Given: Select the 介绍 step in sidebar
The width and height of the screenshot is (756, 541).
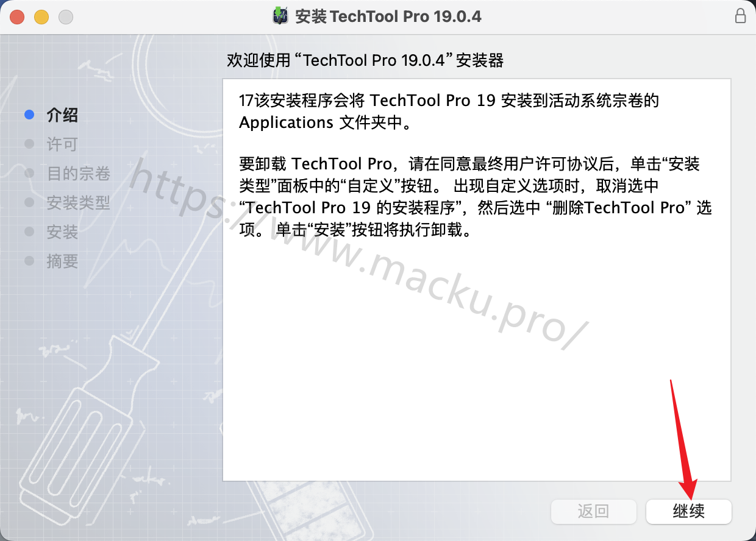Looking at the screenshot, I should tap(62, 115).
